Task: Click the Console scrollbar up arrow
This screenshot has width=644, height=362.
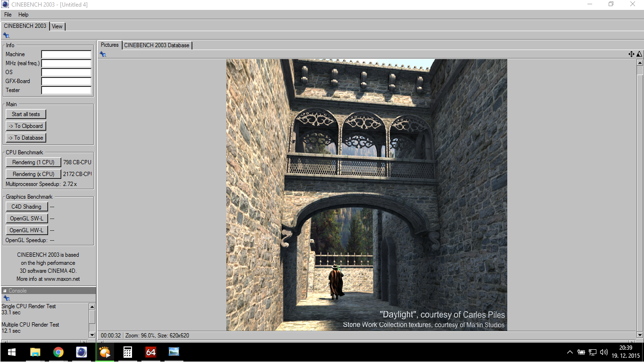Action: point(92,307)
